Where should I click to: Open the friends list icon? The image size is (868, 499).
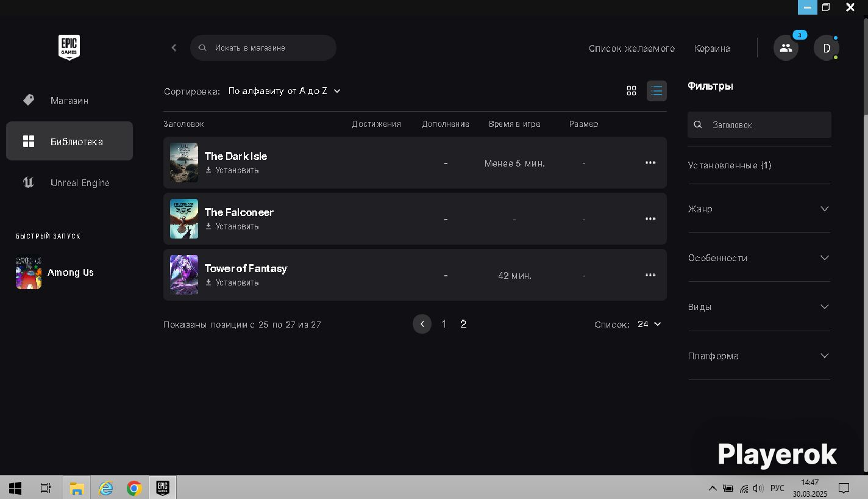786,48
